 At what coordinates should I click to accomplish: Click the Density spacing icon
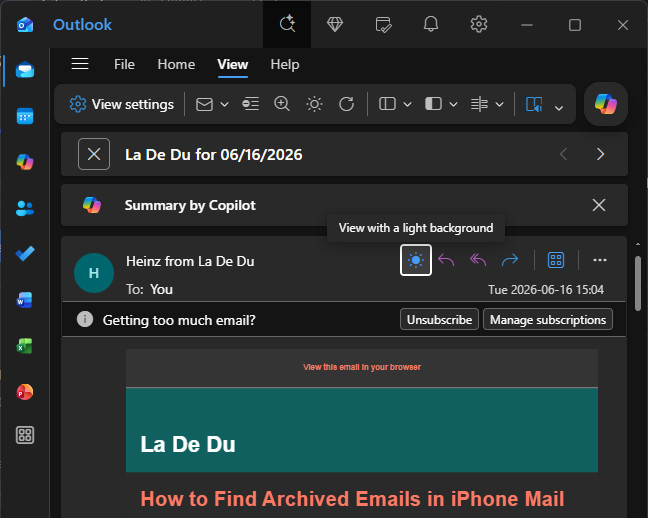(479, 104)
